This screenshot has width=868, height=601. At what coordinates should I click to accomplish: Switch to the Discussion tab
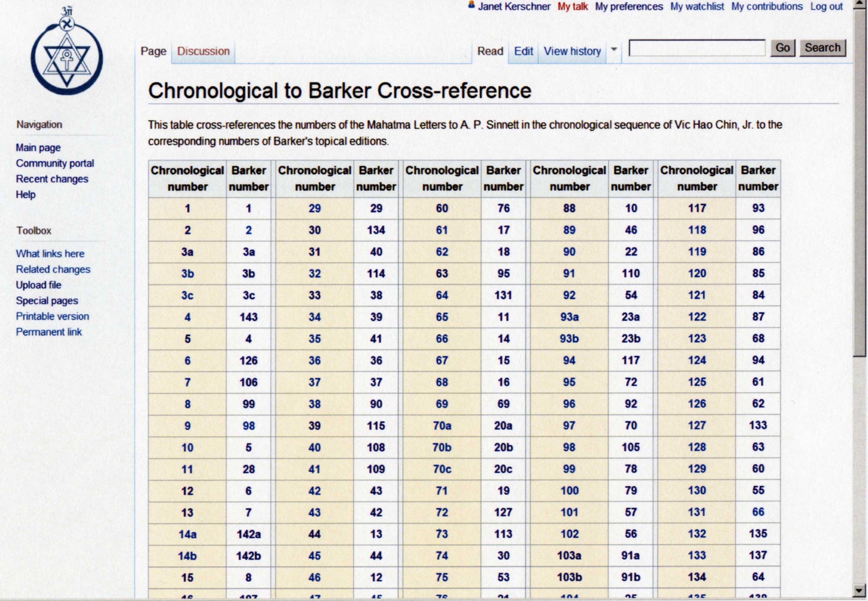203,51
